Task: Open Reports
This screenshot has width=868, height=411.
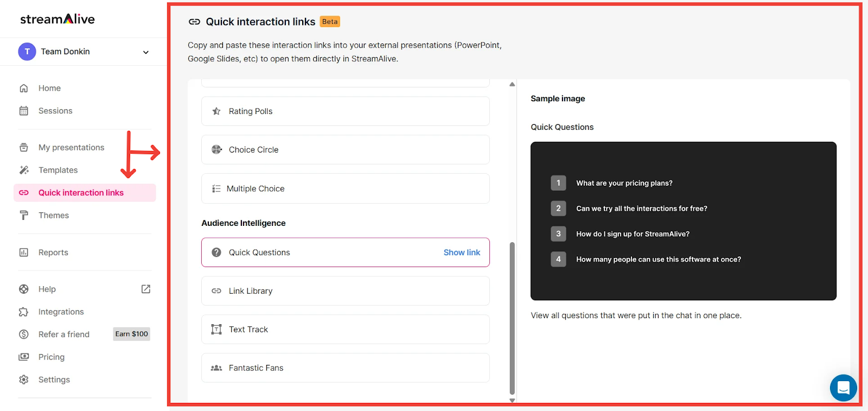Action: 53,252
